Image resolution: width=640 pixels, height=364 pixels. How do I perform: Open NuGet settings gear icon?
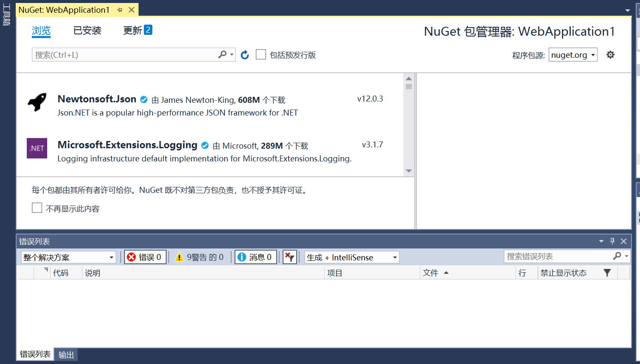click(610, 55)
